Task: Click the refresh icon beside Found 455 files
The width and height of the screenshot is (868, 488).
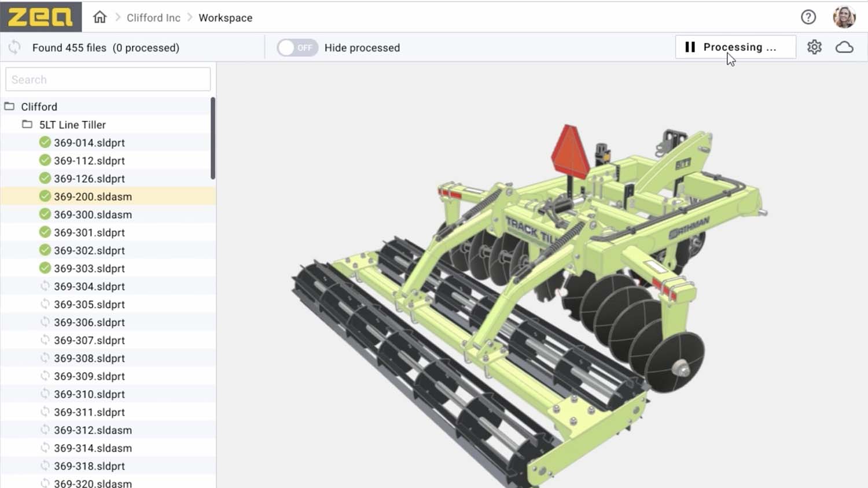Action: pyautogui.click(x=14, y=47)
